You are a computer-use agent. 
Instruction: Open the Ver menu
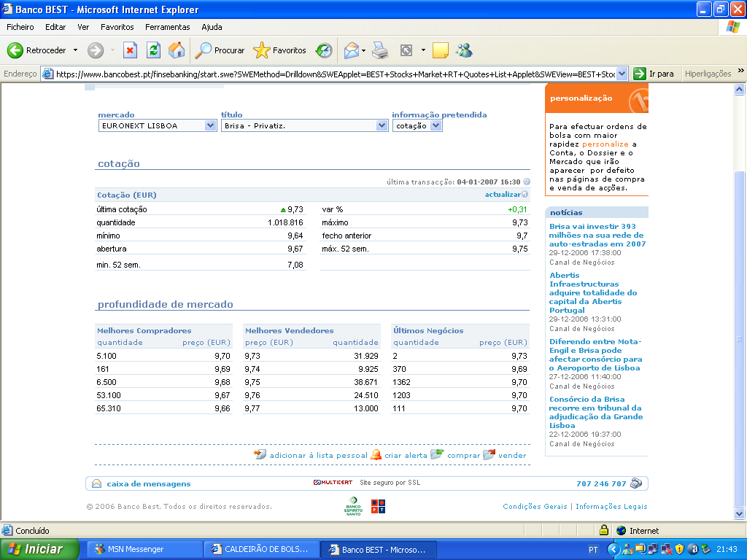pos(83,27)
